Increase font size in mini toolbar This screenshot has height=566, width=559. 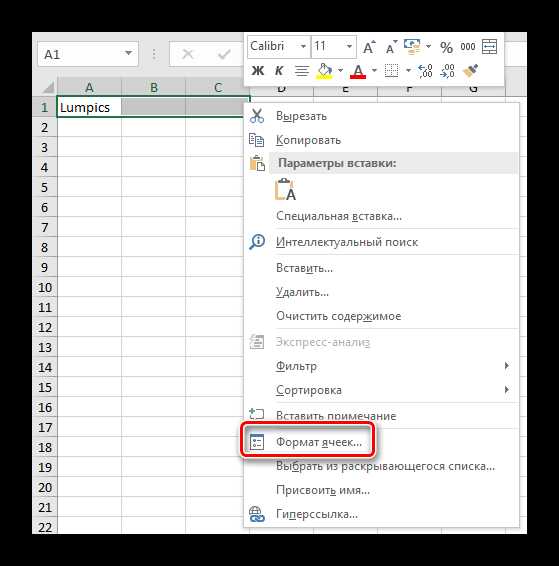pos(369,47)
